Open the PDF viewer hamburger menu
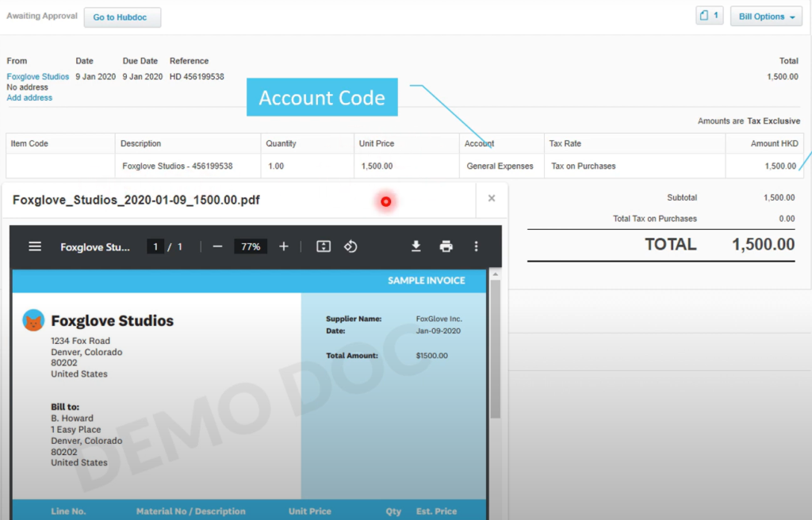This screenshot has width=812, height=520. (x=34, y=246)
